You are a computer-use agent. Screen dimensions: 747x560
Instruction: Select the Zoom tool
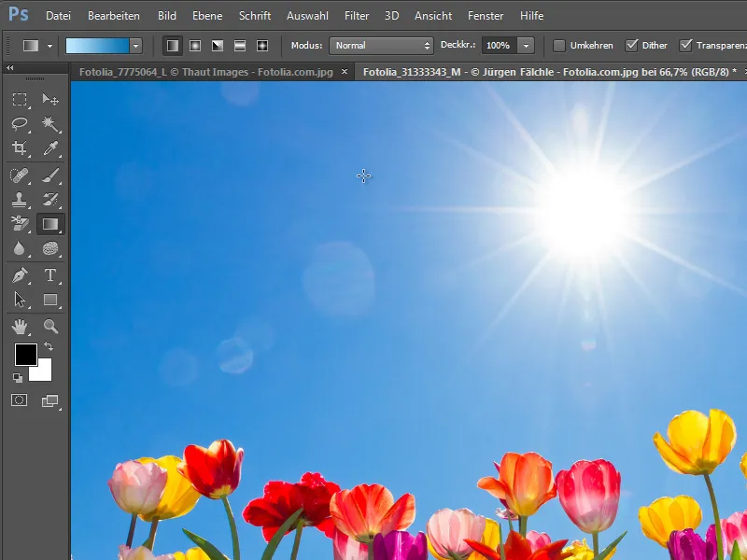[x=50, y=327]
